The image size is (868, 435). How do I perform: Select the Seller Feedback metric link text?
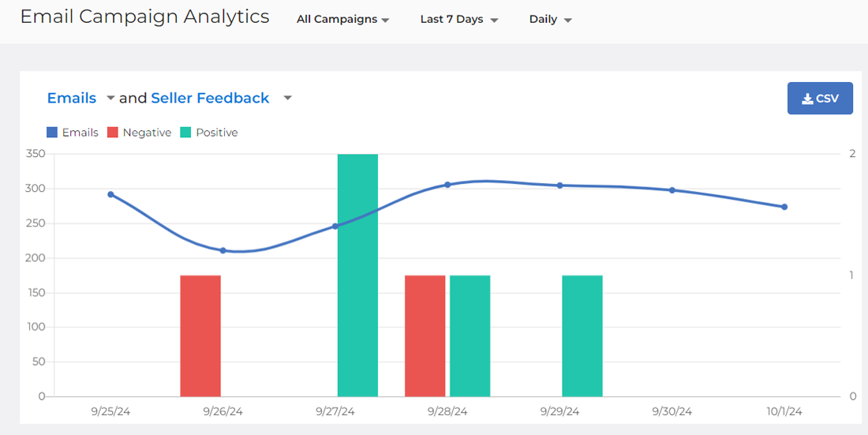[210, 98]
